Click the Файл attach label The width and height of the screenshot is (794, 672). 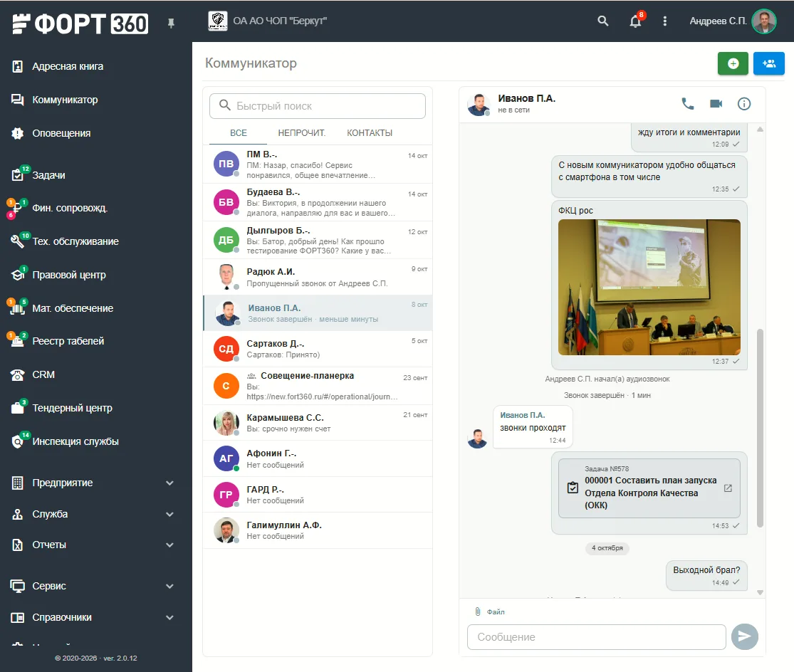496,611
